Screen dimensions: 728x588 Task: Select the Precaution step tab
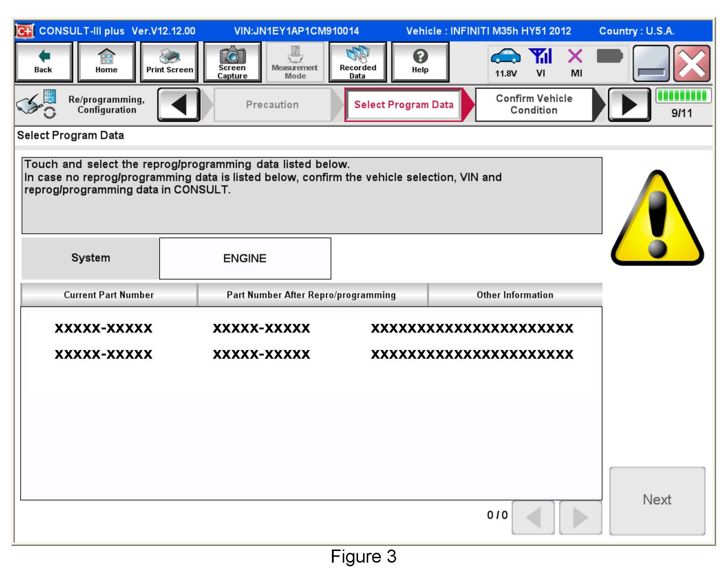pyautogui.click(x=272, y=104)
